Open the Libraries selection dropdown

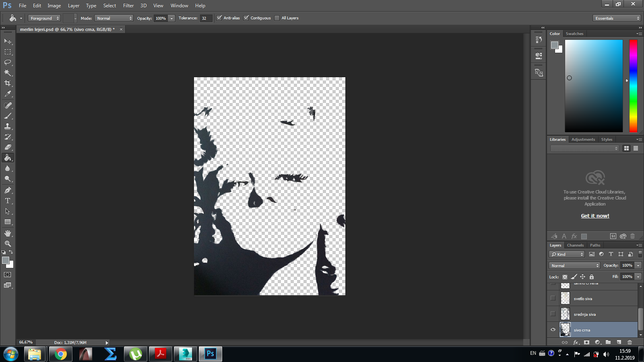584,148
